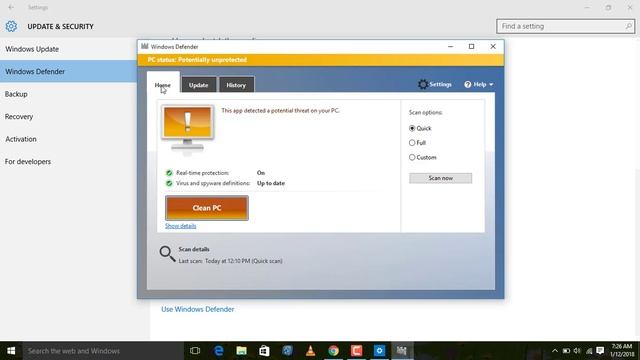
Task: Open the Help question mark icon
Action: [468, 84]
